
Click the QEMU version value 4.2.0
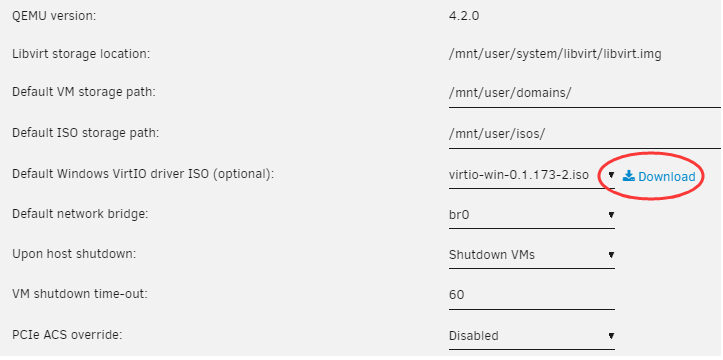(464, 16)
